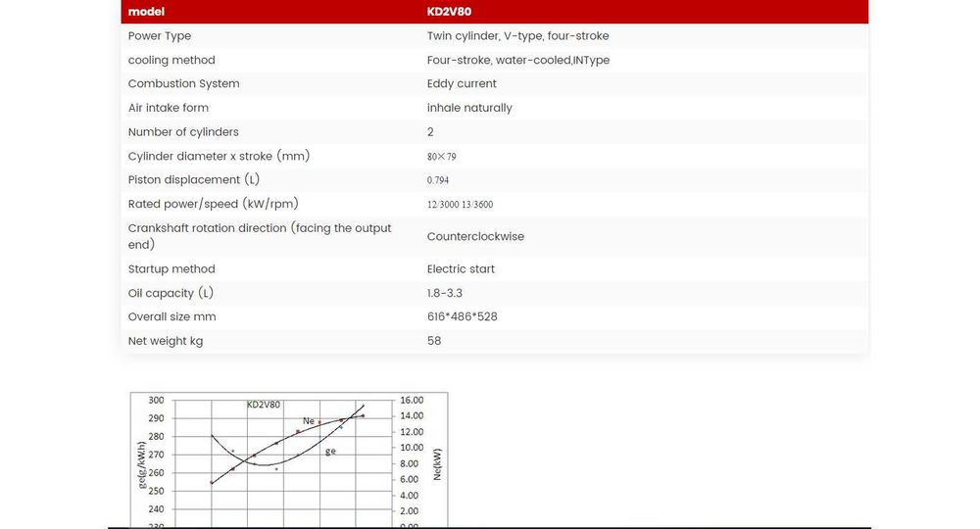Screen dimensions: 980x529
Task: Click the 'Ne' curve label in chart
Action: [309, 421]
